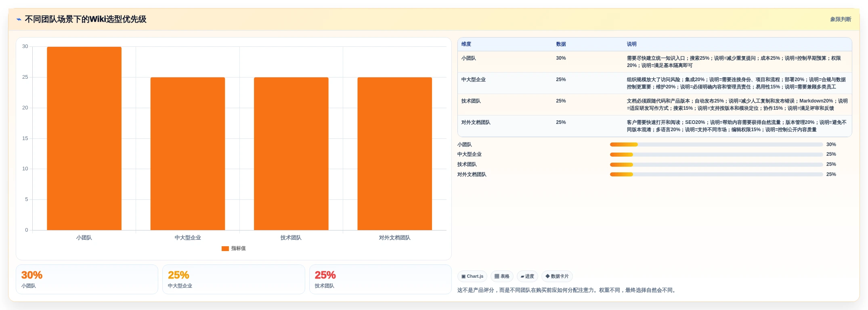
Task: Click the 数据 column header
Action: (561, 44)
